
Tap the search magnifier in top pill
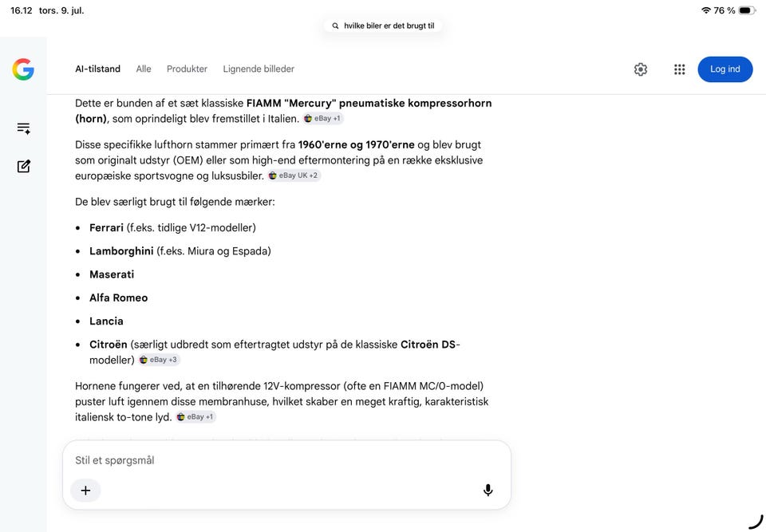click(335, 26)
